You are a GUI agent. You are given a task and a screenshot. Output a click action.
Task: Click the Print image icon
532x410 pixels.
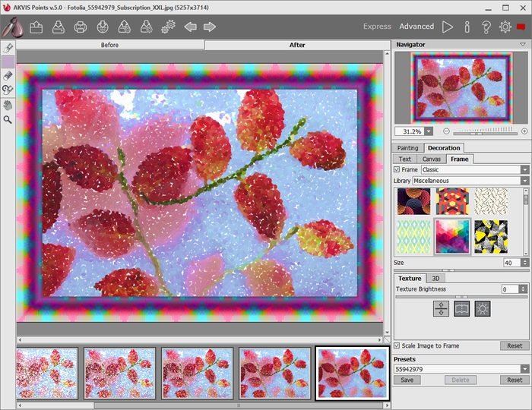tap(80, 27)
